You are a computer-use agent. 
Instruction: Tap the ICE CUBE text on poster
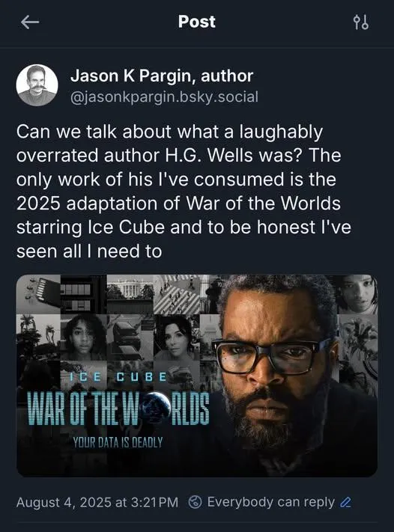point(118,377)
